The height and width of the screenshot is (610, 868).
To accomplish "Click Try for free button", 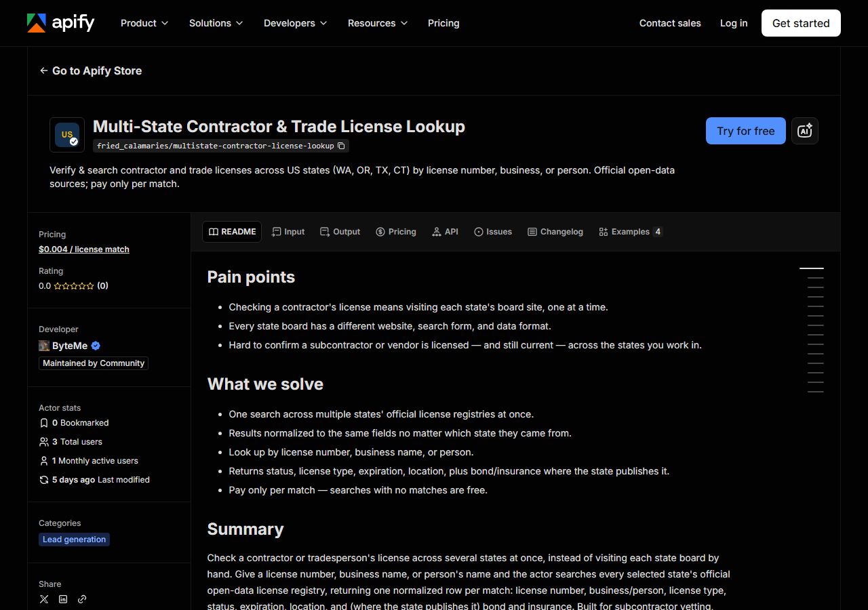I will tap(746, 131).
